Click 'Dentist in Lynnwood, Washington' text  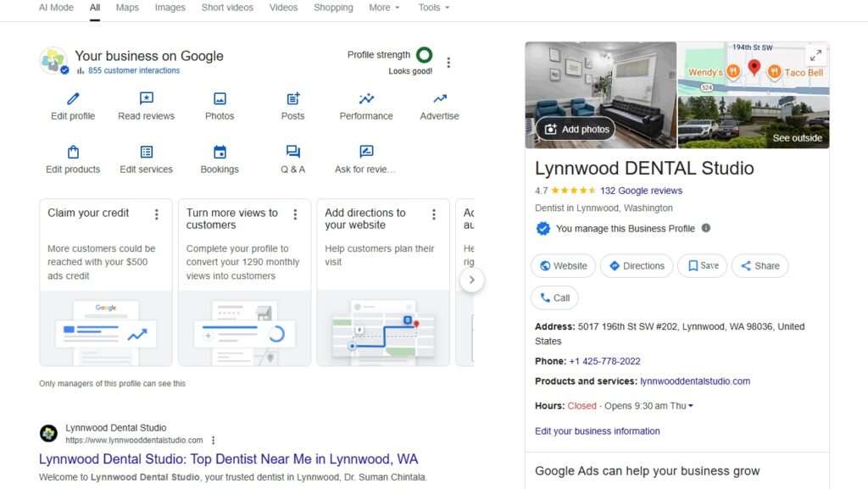click(x=604, y=208)
